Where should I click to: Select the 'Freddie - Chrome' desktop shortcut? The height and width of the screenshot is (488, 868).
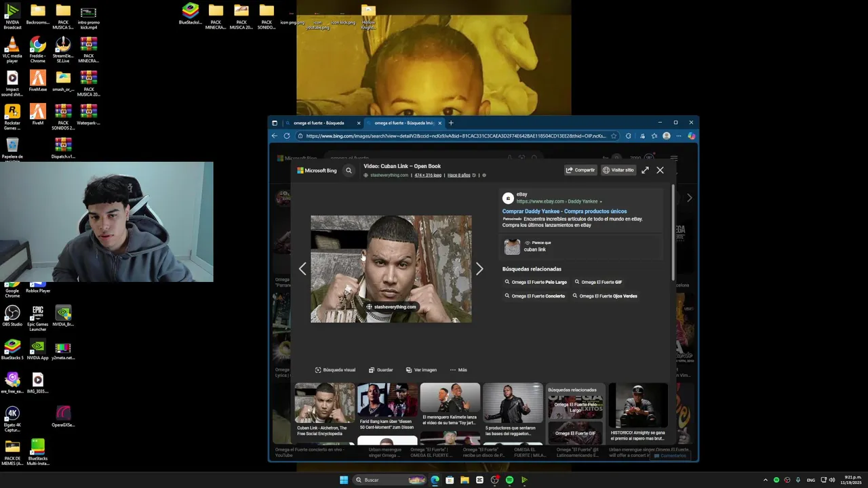(38, 50)
